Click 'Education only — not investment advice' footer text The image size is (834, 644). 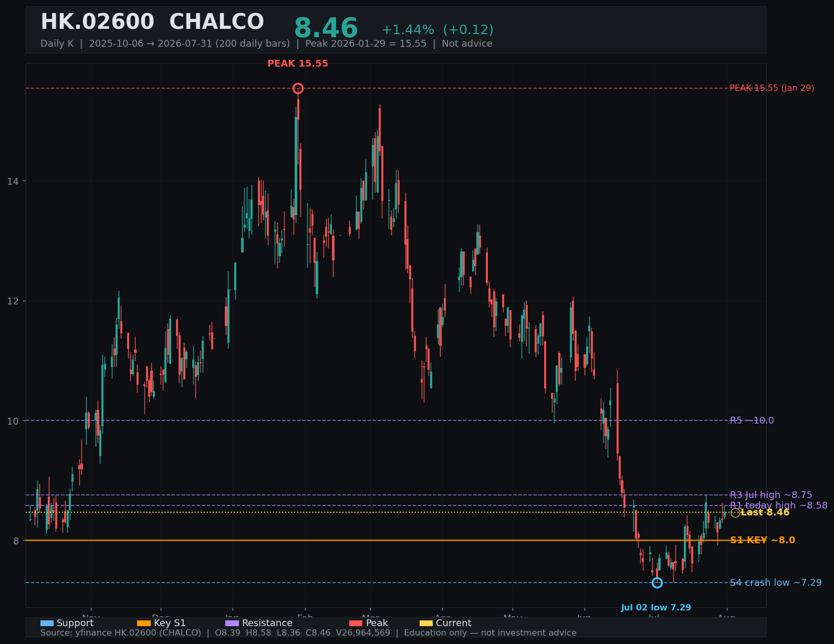coord(490,633)
